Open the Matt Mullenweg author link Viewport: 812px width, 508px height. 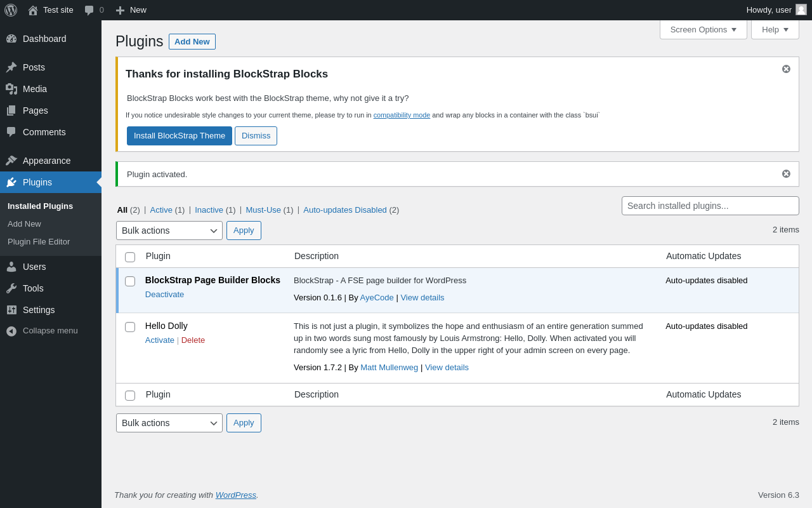pos(390,368)
